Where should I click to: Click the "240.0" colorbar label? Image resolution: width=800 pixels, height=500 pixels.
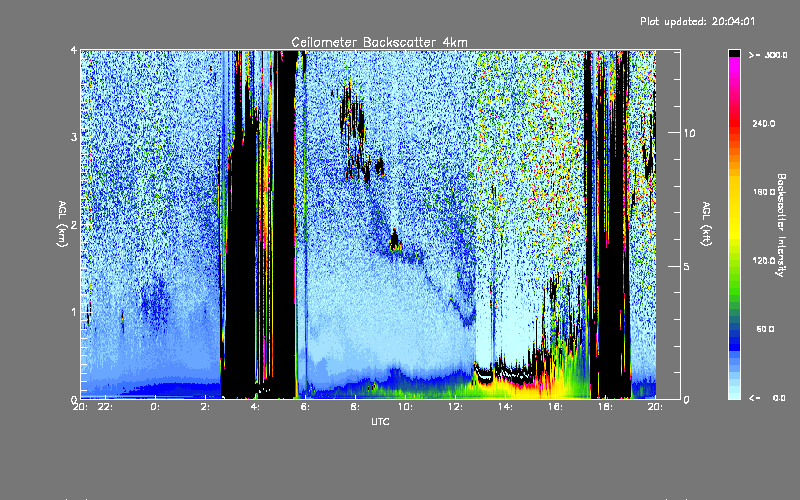[x=764, y=124]
